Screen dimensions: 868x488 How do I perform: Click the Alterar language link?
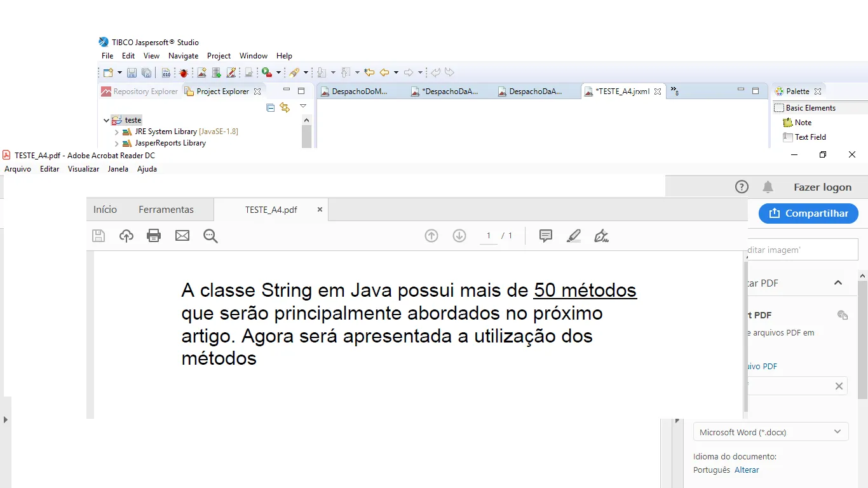(x=747, y=470)
